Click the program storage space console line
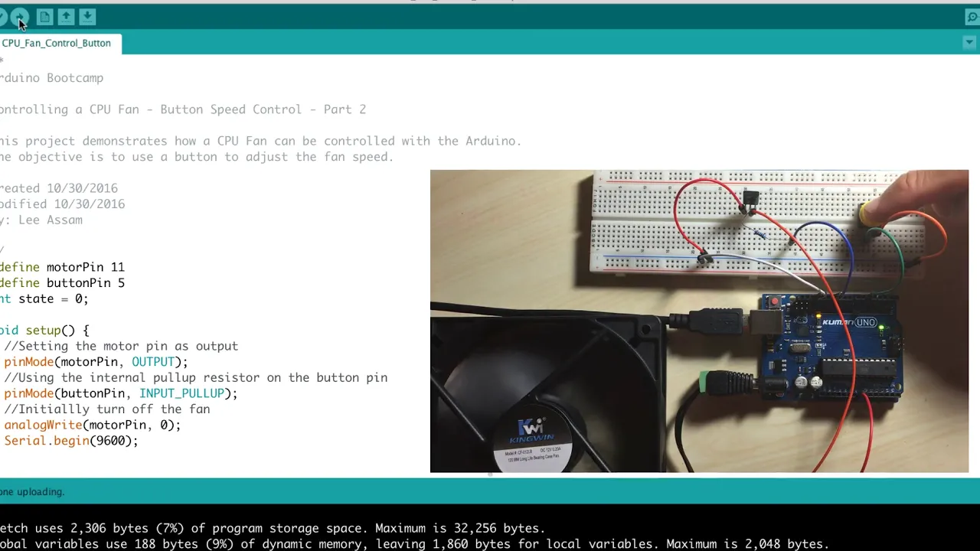This screenshot has width=980, height=551. tap(273, 528)
